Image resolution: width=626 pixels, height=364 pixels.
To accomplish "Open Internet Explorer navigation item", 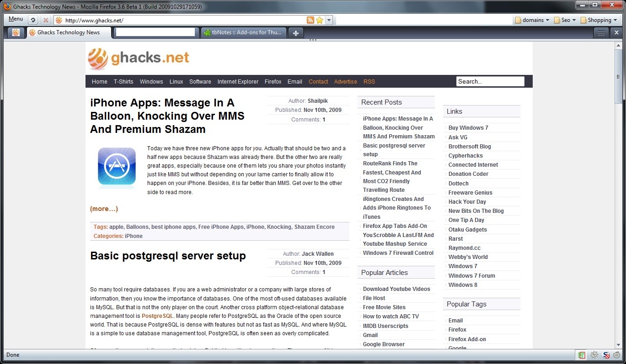I will click(x=238, y=82).
